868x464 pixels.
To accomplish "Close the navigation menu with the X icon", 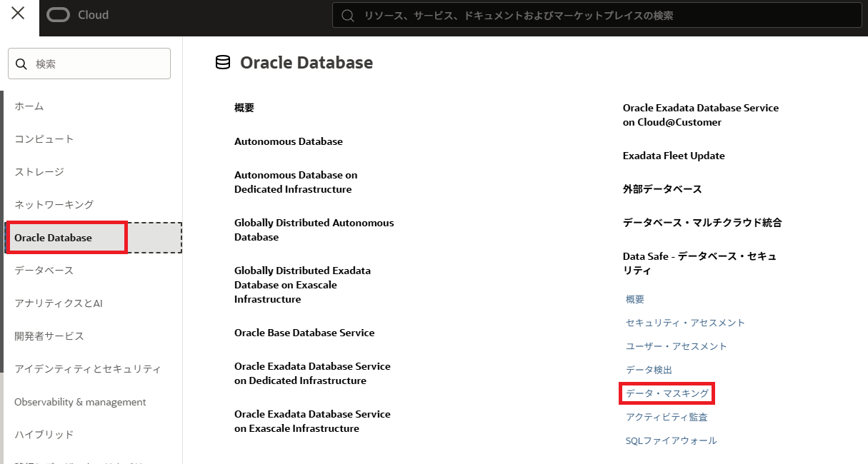I will pos(19,14).
